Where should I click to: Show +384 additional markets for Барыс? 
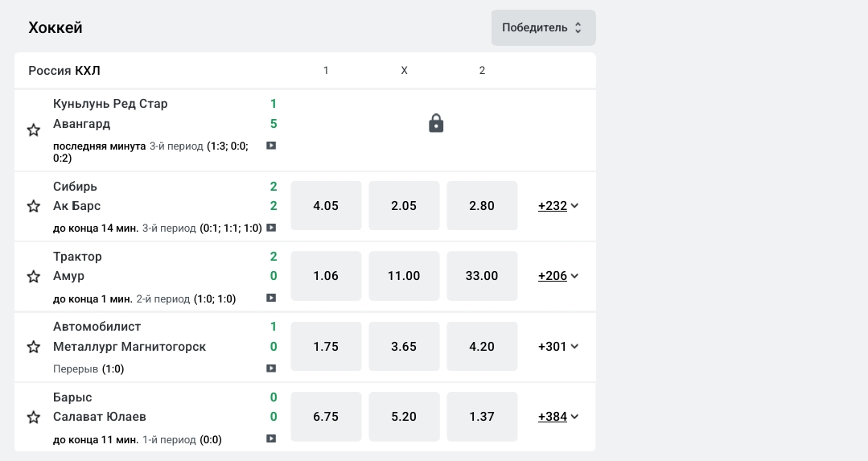pyautogui.click(x=558, y=417)
